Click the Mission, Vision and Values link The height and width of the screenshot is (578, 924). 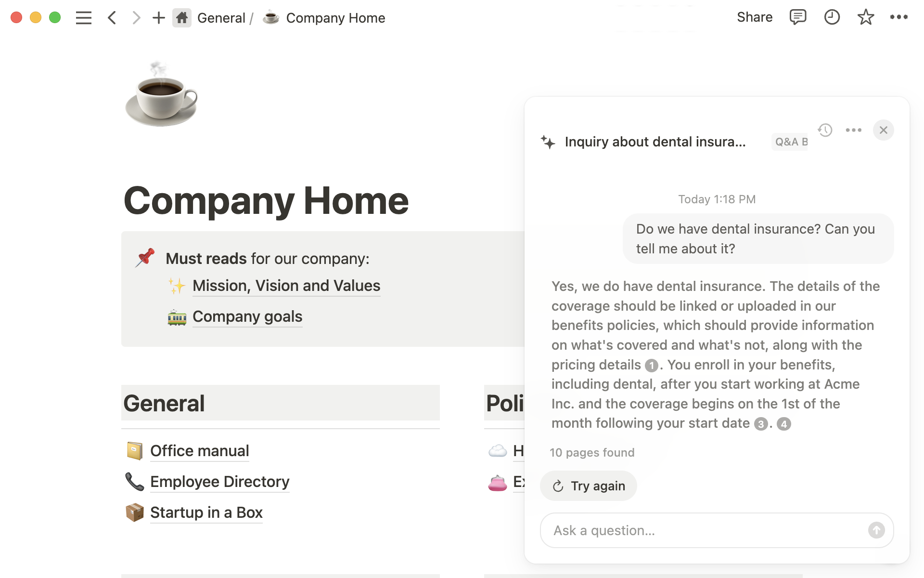[x=285, y=286]
